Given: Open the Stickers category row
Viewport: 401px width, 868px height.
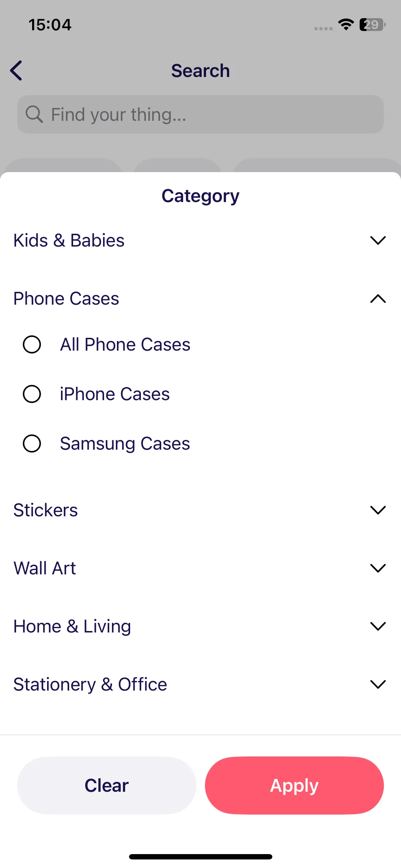Looking at the screenshot, I should (200, 510).
